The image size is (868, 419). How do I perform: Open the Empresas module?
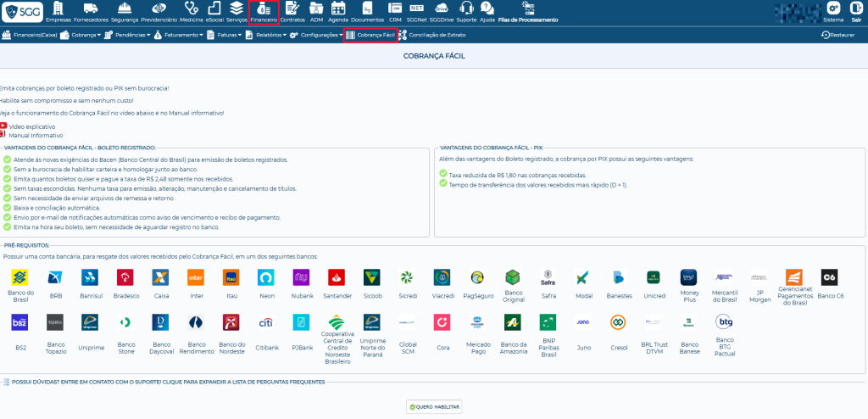point(58,8)
